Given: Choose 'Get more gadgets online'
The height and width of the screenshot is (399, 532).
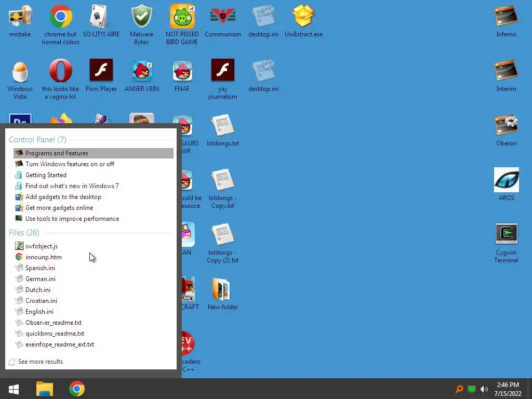Looking at the screenshot, I should [x=94, y=207].
